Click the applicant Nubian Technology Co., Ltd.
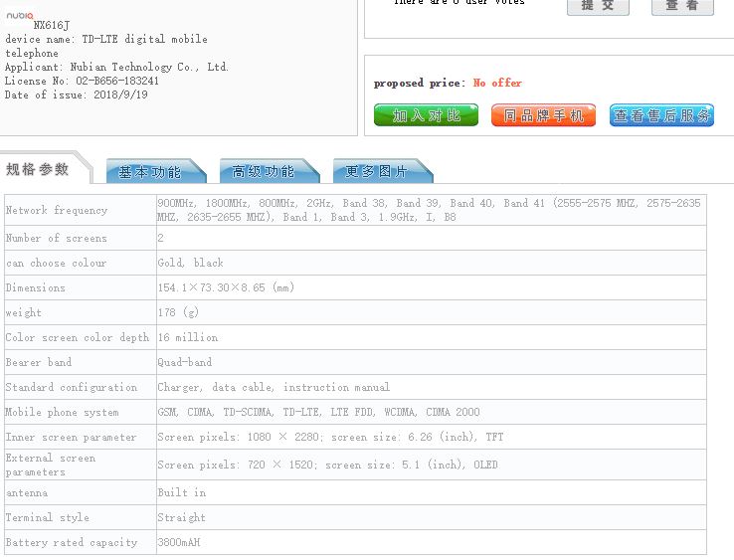 coord(149,67)
